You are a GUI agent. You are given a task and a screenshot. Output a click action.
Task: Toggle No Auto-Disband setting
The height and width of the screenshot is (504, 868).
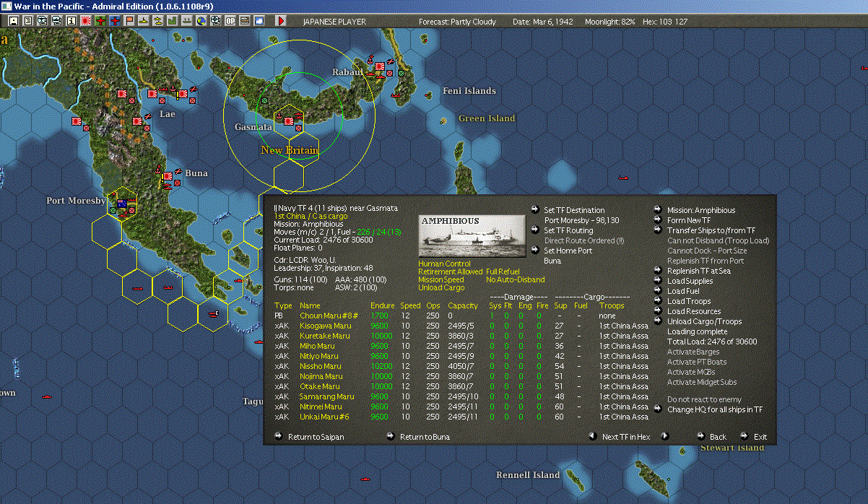coord(515,279)
